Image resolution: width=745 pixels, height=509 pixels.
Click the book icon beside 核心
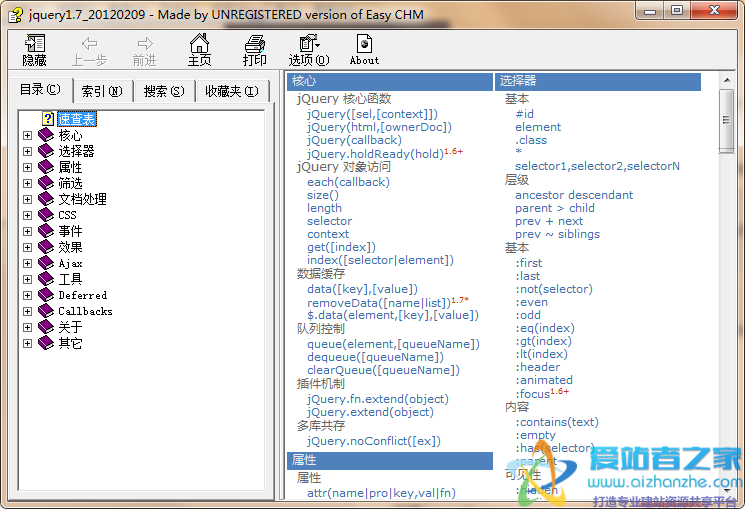[46, 135]
